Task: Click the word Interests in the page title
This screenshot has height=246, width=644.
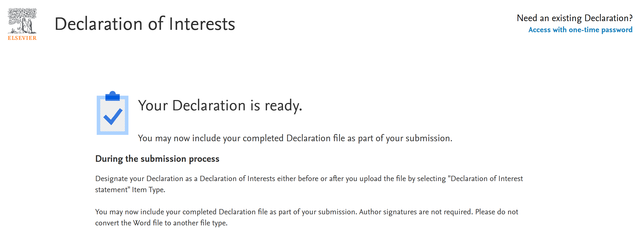Action: [202, 24]
